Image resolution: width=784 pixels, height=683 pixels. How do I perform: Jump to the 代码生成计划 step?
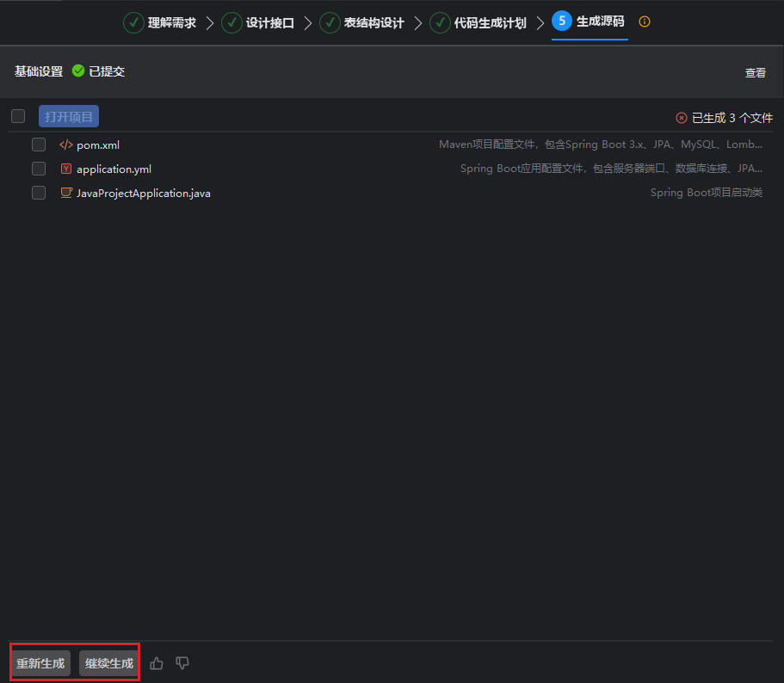coord(478,23)
